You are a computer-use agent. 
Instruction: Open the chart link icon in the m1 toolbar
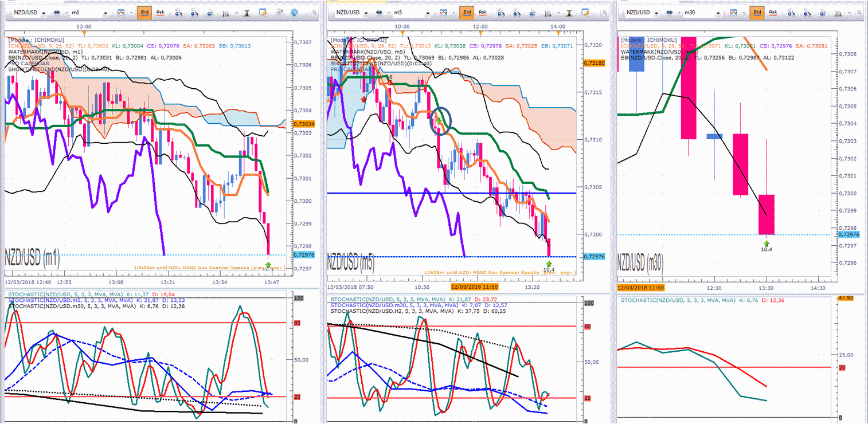[57, 12]
